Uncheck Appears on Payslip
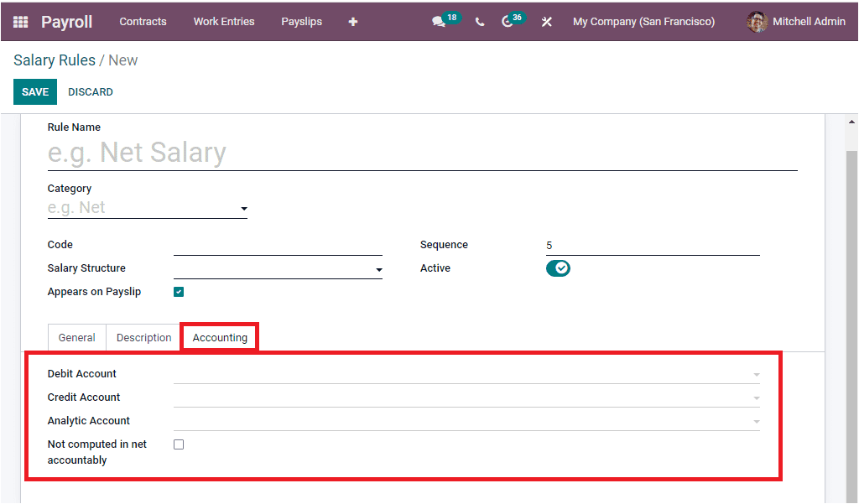The image size is (859, 504). (x=179, y=291)
